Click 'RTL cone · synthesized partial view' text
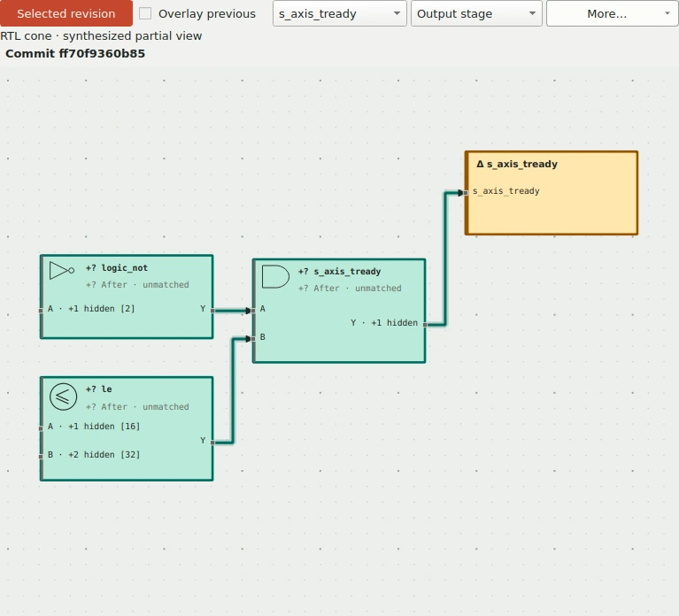Image resolution: width=679 pixels, height=616 pixels. coord(101,36)
